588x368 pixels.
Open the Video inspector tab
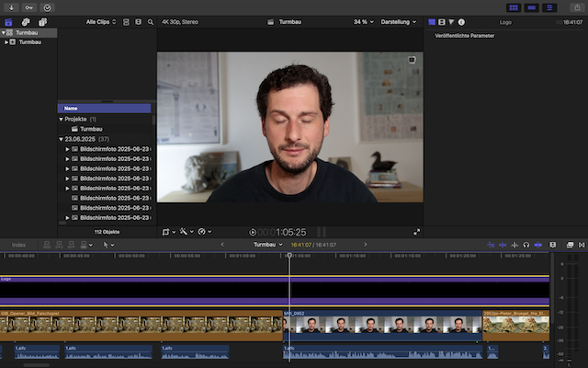[442, 22]
